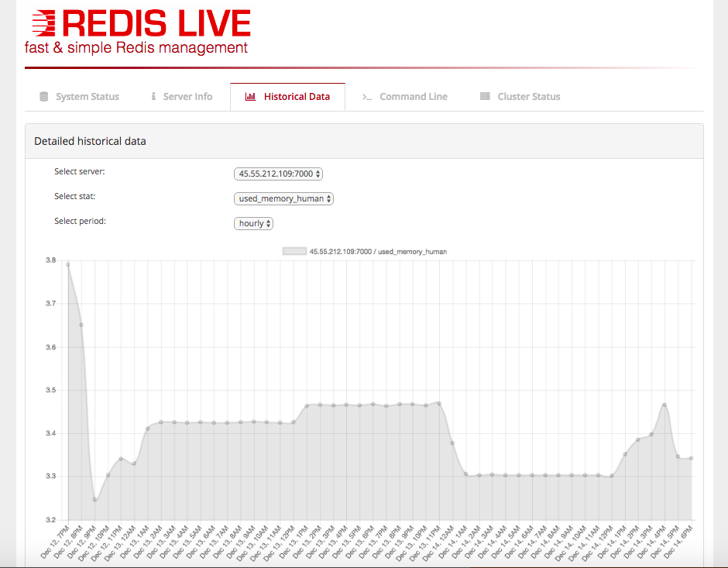
Task: Click the Dec 14, 4PM data point
Action: 664,405
